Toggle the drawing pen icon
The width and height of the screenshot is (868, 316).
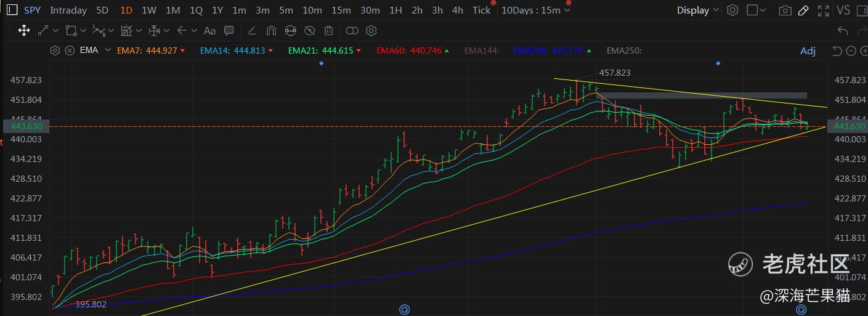(803, 10)
